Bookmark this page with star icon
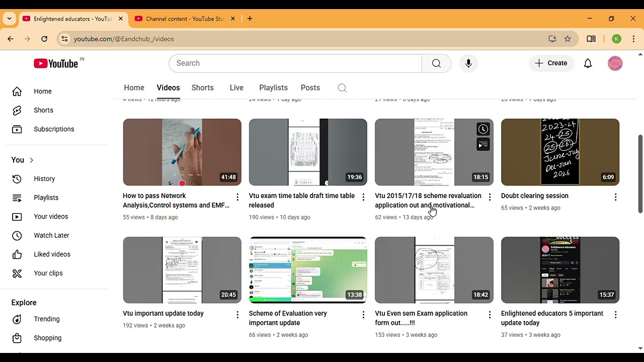Screen dimensions: 644x362 coord(568,39)
